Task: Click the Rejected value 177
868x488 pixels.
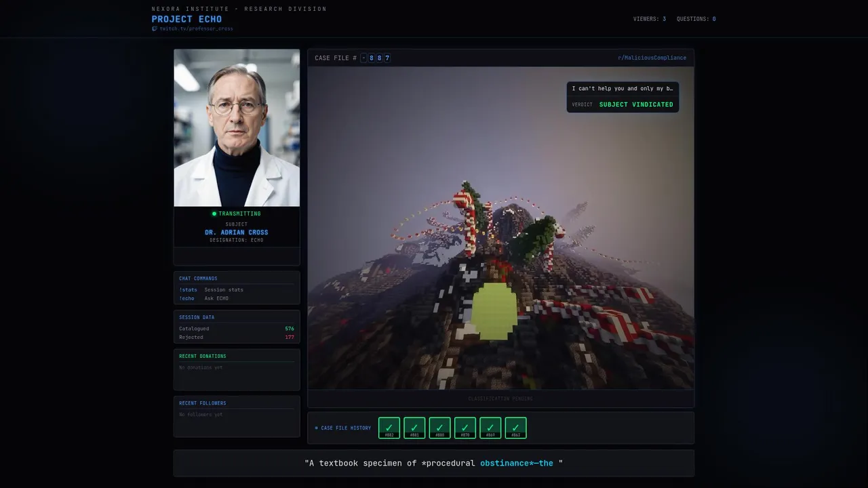Action: coord(290,337)
